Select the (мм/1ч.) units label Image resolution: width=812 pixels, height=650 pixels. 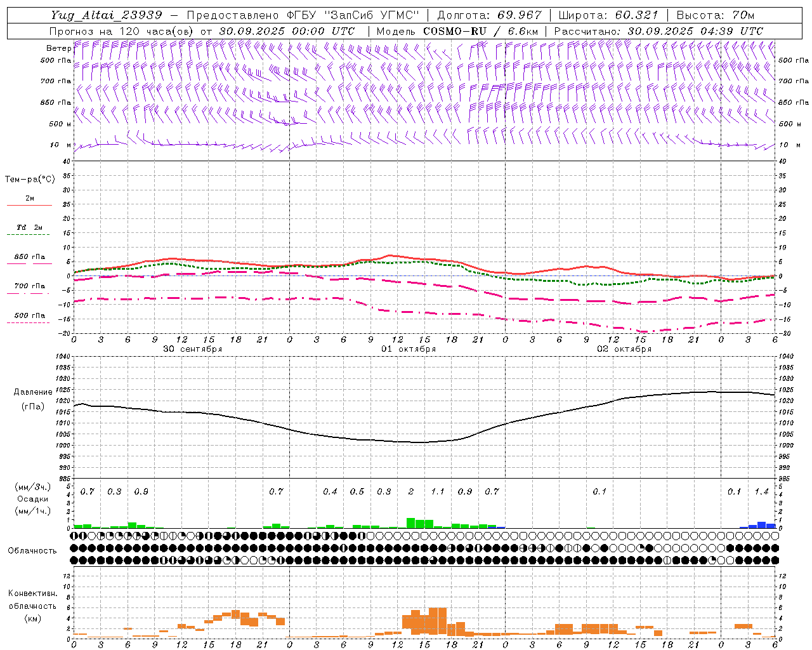(33, 511)
